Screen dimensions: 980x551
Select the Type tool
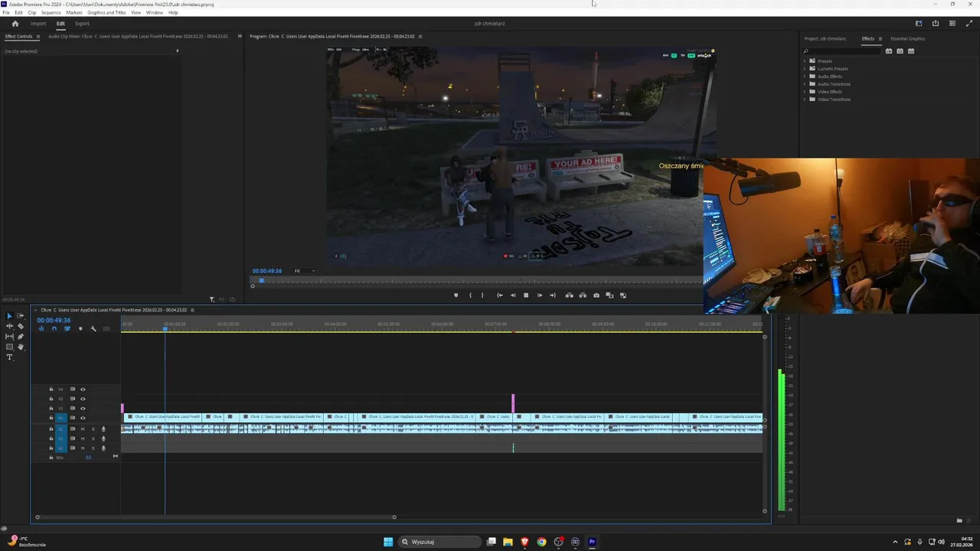pos(10,357)
